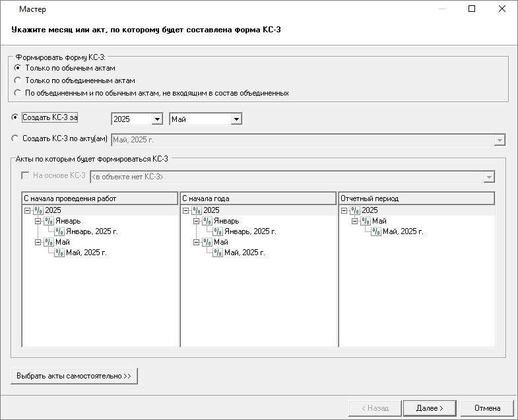The width and height of the screenshot is (518, 420).
Task: Click 'С начала проведения работ' column header
Action: tap(100, 198)
